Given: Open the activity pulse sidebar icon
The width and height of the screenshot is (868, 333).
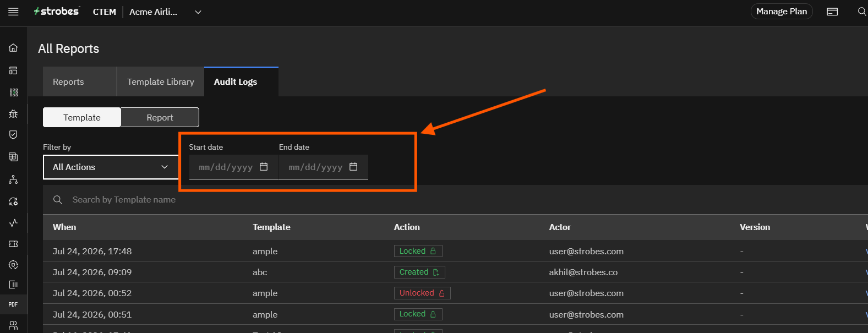Looking at the screenshot, I should pos(13,223).
